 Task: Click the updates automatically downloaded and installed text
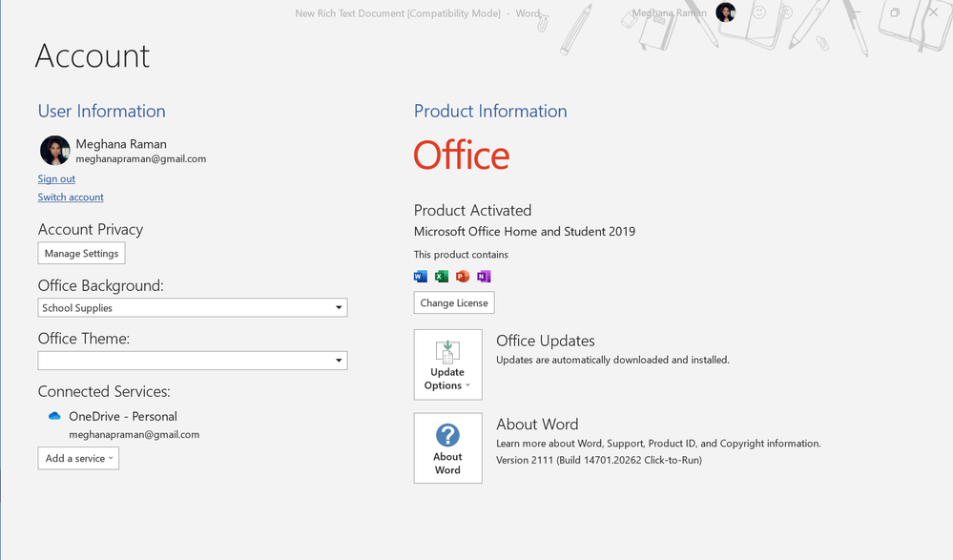coord(612,360)
